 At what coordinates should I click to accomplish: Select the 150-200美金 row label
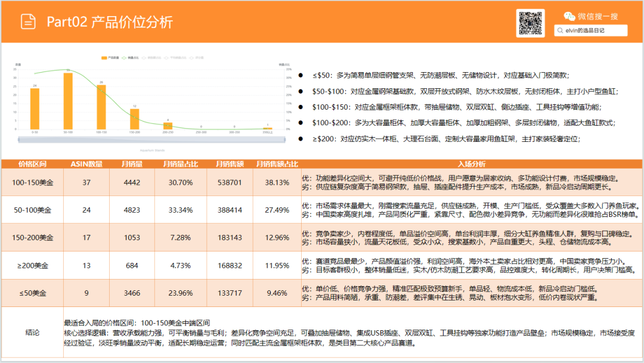coord(32,237)
